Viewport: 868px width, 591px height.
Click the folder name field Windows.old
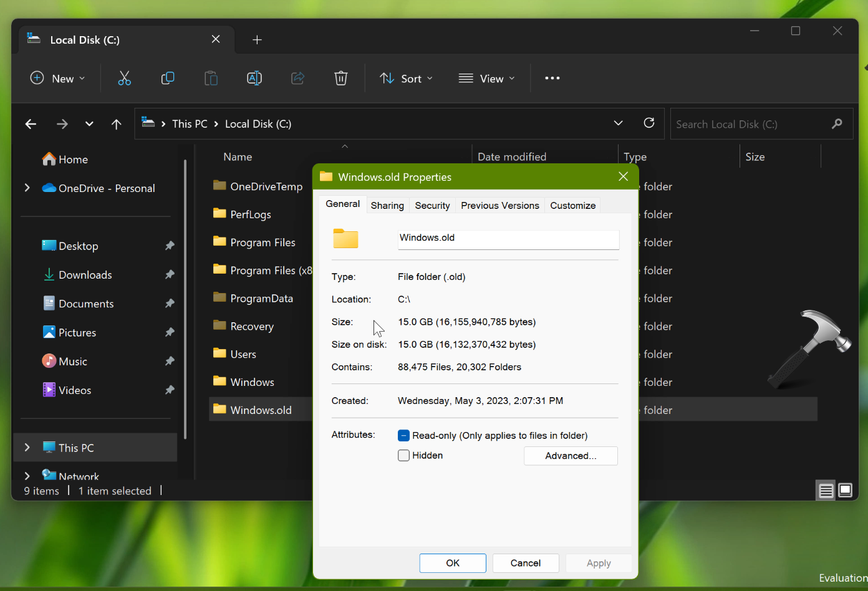coord(508,239)
